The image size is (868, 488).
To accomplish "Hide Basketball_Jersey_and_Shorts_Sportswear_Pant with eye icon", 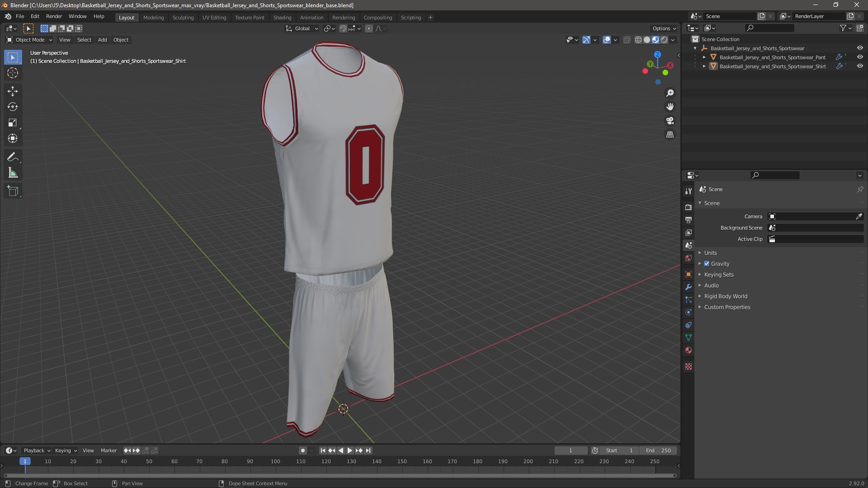I will pos(860,57).
